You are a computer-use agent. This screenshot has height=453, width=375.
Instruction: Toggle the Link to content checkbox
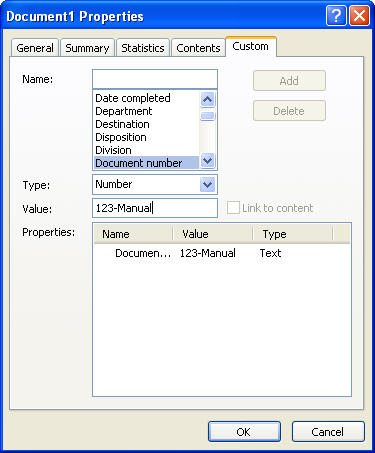pos(233,208)
